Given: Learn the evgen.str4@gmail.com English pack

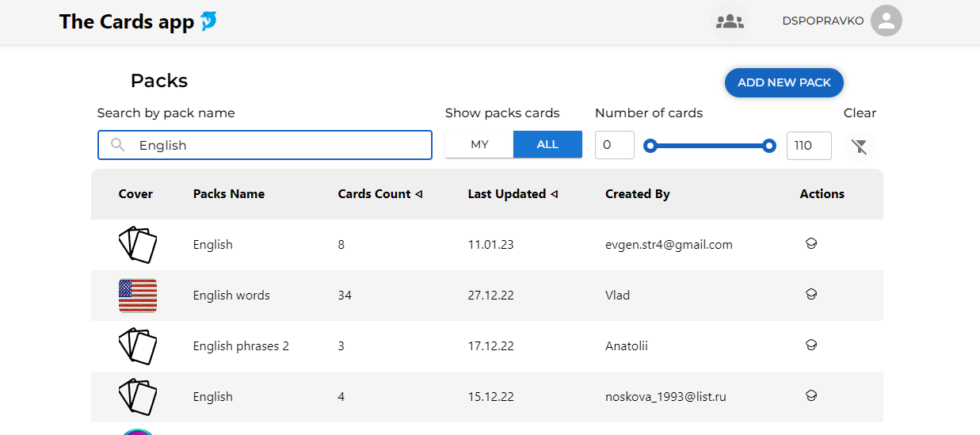Looking at the screenshot, I should pyautogui.click(x=810, y=244).
